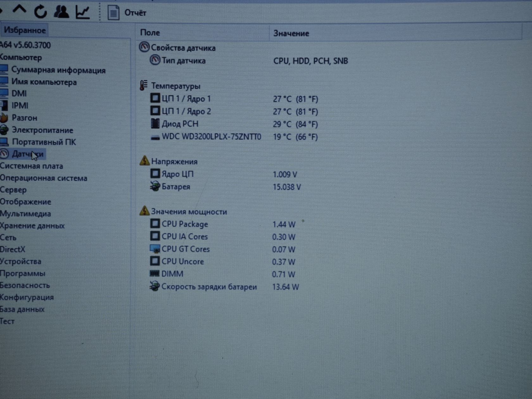Viewport: 532px width, 399px height.
Task: Select the Ядро ЦП voltage row
Action: 224,174
